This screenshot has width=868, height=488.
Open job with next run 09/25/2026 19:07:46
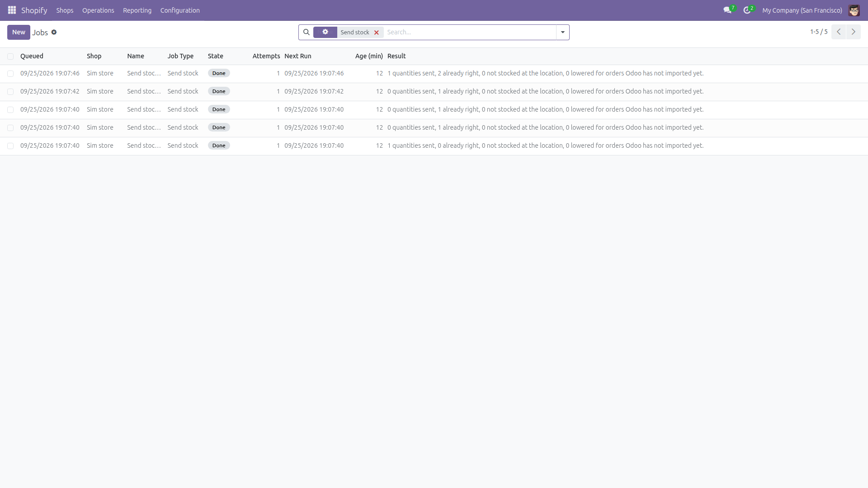[314, 73]
